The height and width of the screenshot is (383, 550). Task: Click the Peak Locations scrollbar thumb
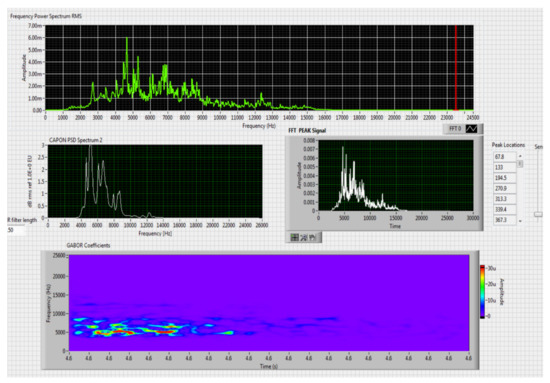coord(520,164)
